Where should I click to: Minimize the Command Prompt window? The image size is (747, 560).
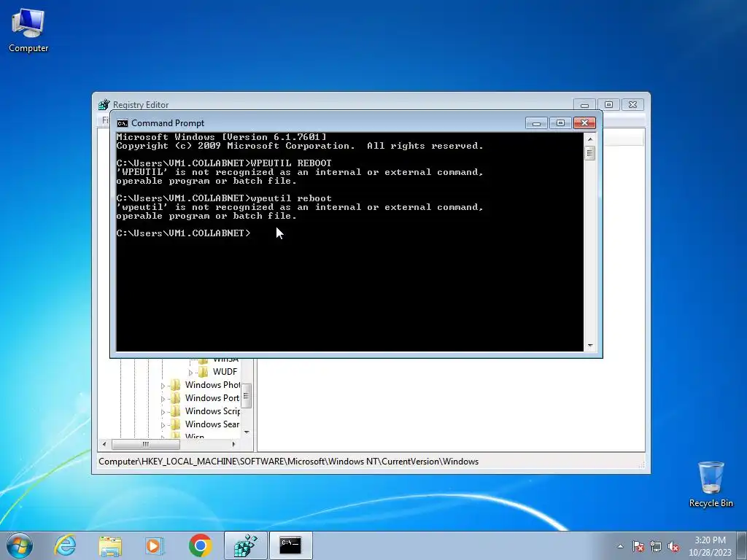pyautogui.click(x=536, y=123)
